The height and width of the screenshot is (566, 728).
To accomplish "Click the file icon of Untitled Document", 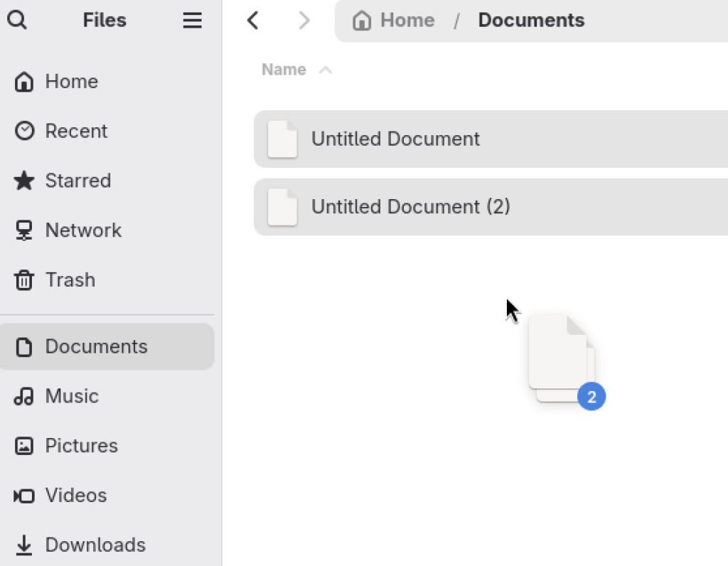I will (282, 139).
